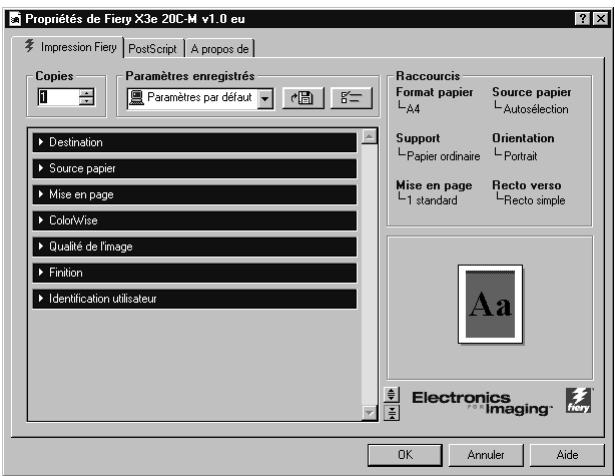The height and width of the screenshot is (476, 615).
Task: Click the help question mark button
Action: coord(582,18)
